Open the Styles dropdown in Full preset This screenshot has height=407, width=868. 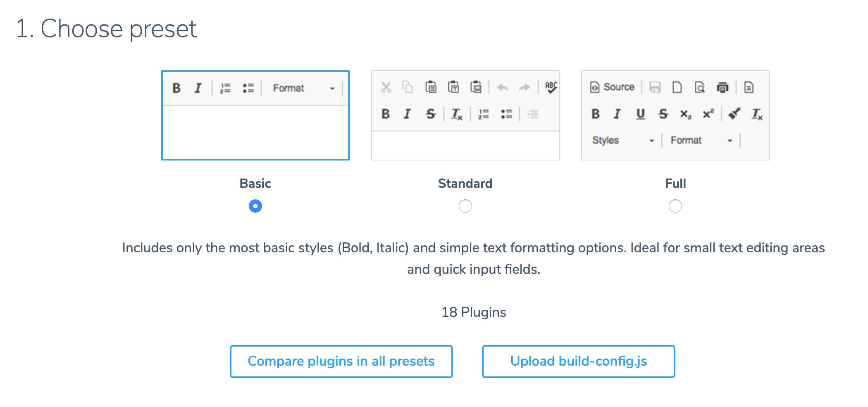tap(623, 140)
